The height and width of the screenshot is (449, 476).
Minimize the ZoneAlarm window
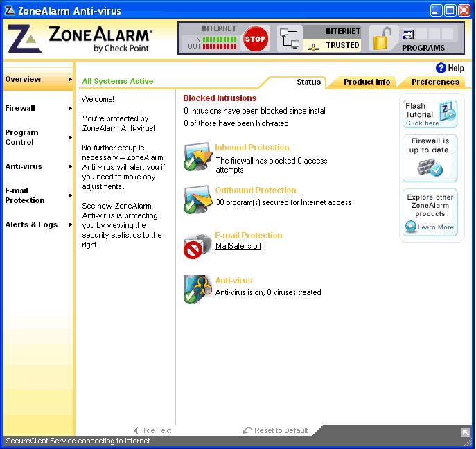tap(436, 10)
